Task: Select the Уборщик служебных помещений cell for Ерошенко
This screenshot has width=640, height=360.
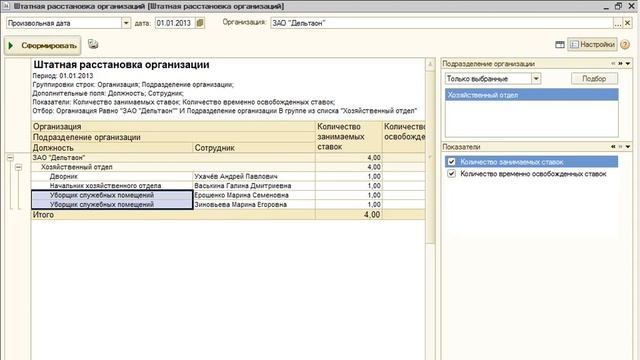Action: coord(112,195)
